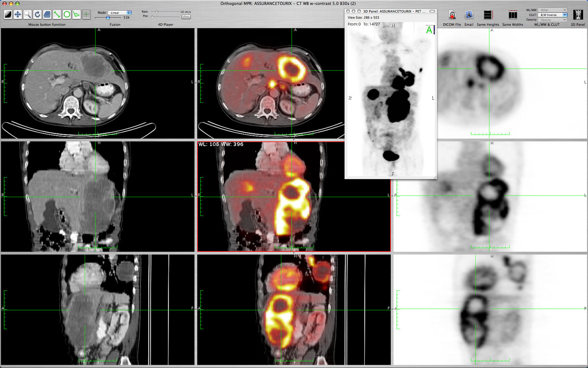Click the '4D Player' toolbar label

pos(166,25)
